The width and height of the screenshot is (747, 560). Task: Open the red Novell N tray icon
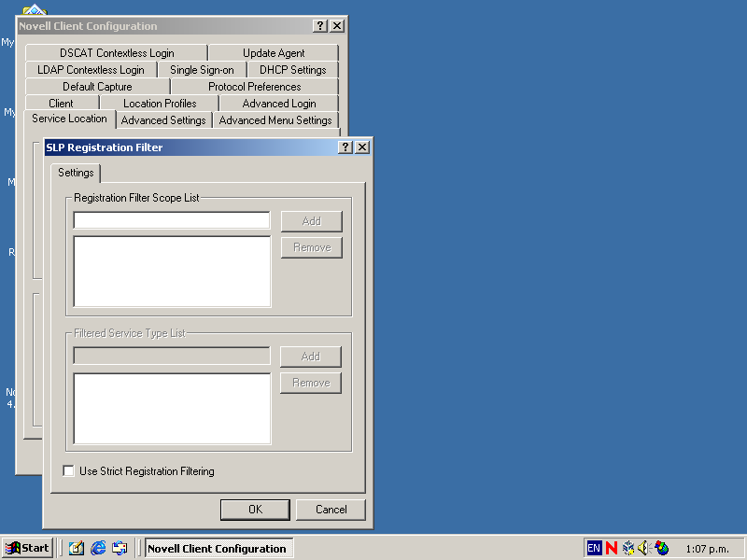point(612,548)
